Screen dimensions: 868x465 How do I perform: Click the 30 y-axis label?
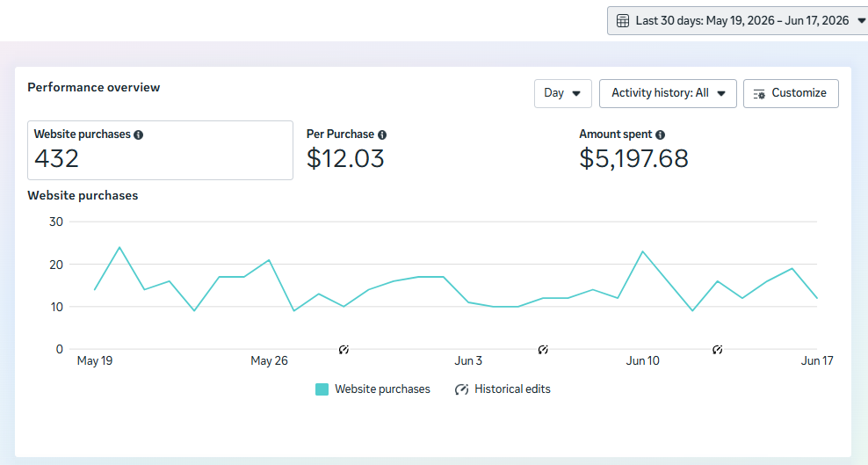56,222
